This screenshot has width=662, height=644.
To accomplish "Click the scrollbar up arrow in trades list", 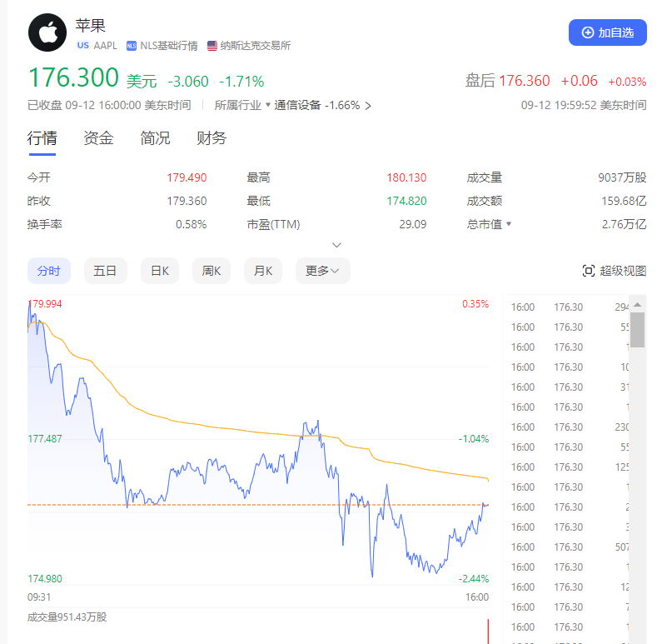I will (x=638, y=304).
